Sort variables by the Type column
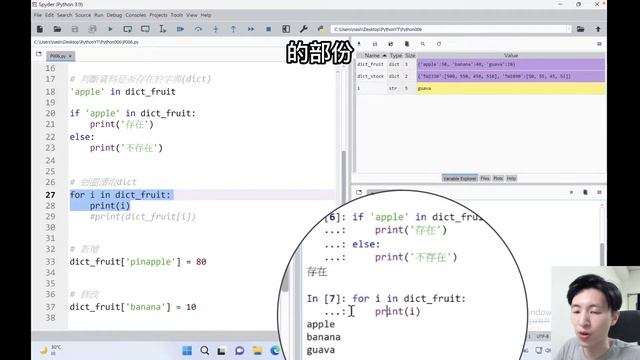Image resolution: width=640 pixels, height=360 pixels. pyautogui.click(x=396, y=55)
